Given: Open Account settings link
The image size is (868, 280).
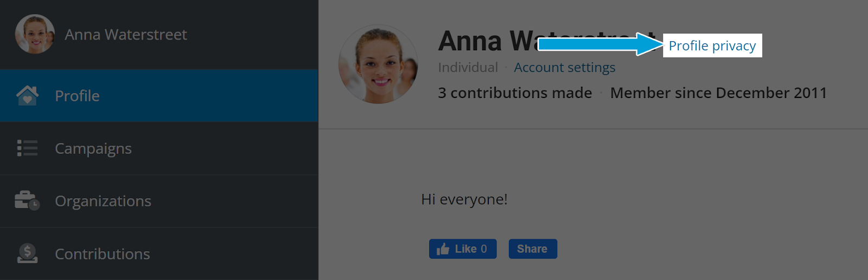Looking at the screenshot, I should (x=564, y=67).
